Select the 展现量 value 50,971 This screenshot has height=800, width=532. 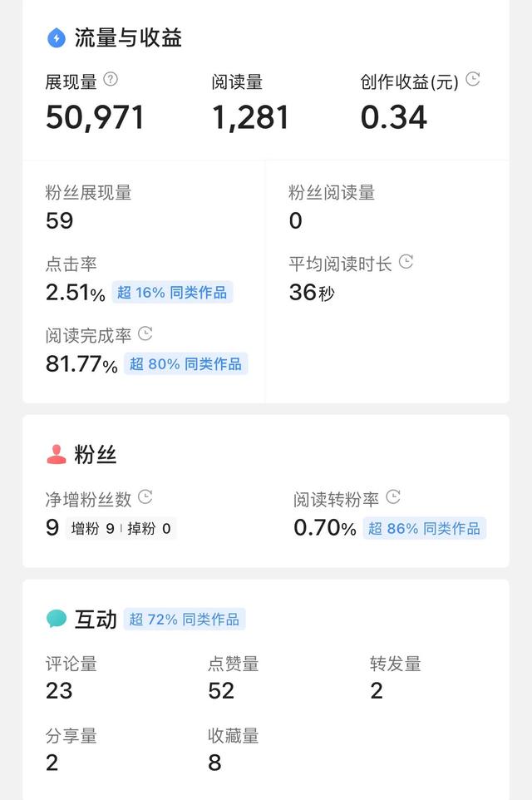pyautogui.click(x=95, y=117)
